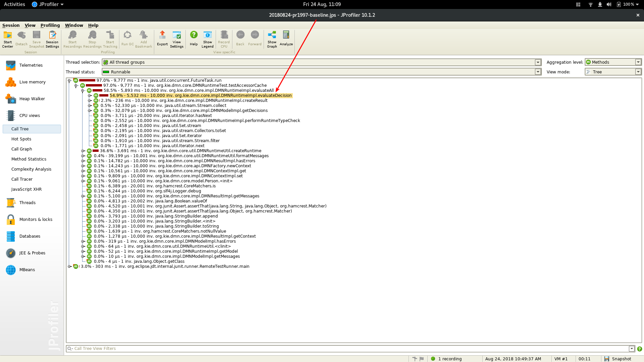
Task: Expand the DMNRuntimeUtil.createRuntime tree node
Action: 83,151
